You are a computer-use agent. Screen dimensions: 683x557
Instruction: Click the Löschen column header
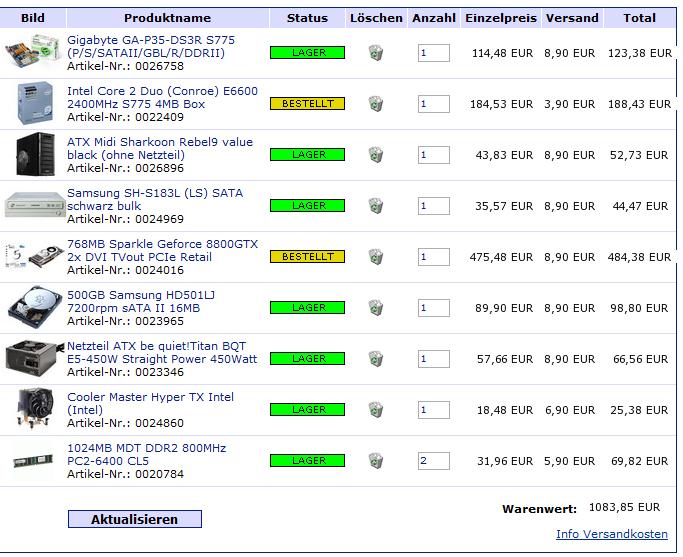pyautogui.click(x=376, y=18)
